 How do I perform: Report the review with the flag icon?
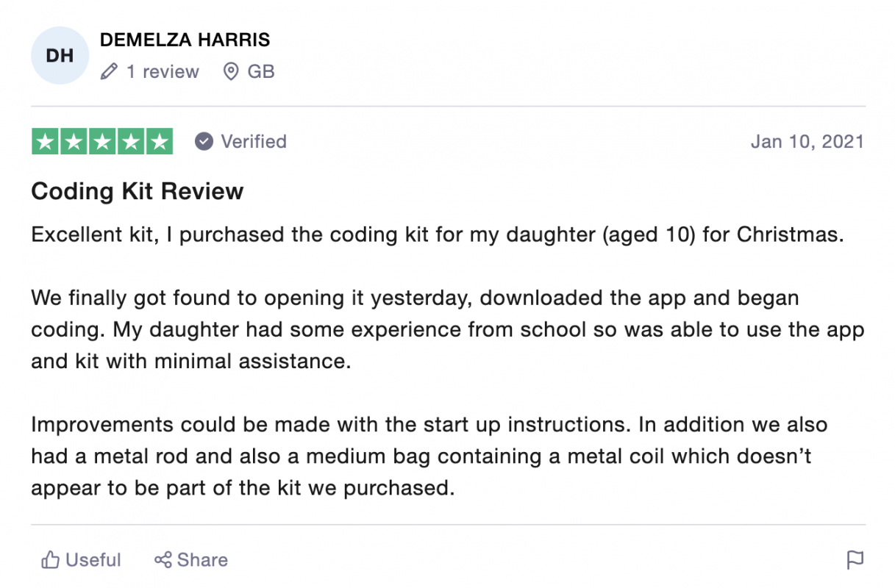855,560
